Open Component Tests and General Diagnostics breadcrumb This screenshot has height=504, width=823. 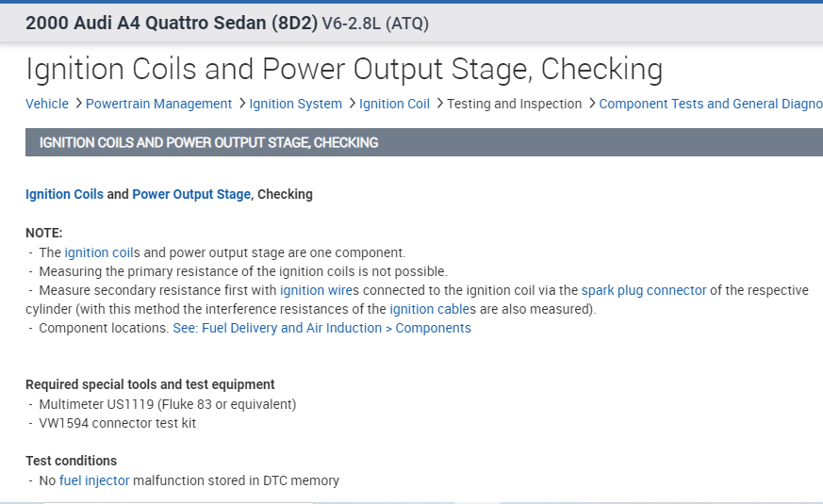711,104
